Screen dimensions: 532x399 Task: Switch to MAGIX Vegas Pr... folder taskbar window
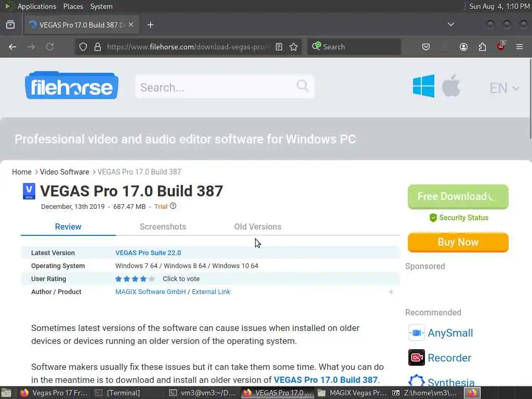tap(352, 393)
